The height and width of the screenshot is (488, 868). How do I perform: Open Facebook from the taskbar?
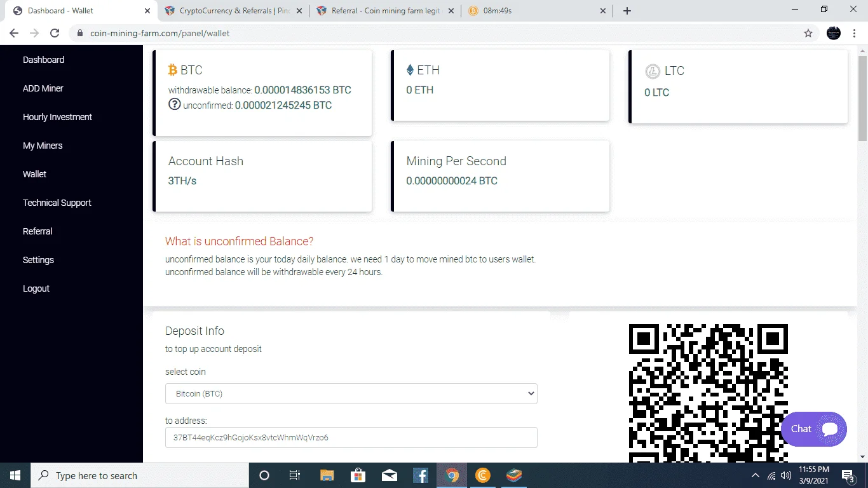point(421,475)
